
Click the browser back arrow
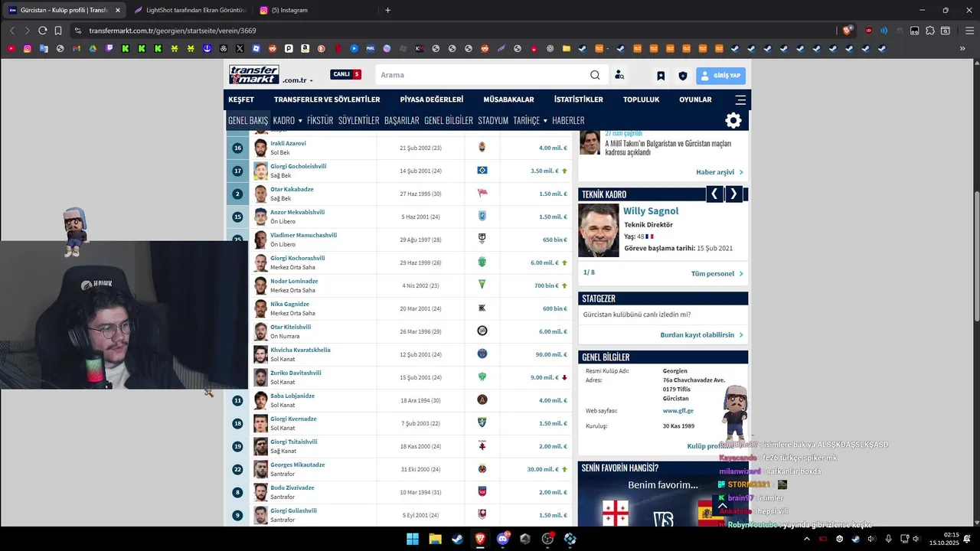coord(11,31)
